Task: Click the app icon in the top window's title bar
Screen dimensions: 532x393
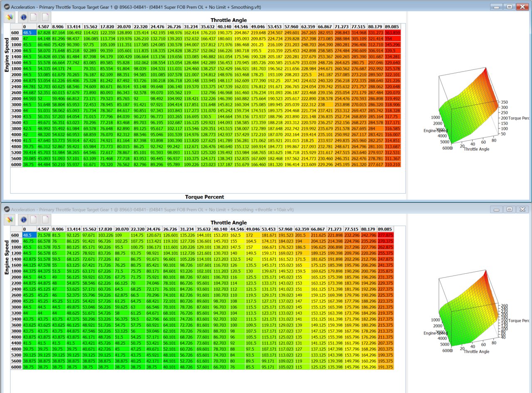Action: point(6,7)
